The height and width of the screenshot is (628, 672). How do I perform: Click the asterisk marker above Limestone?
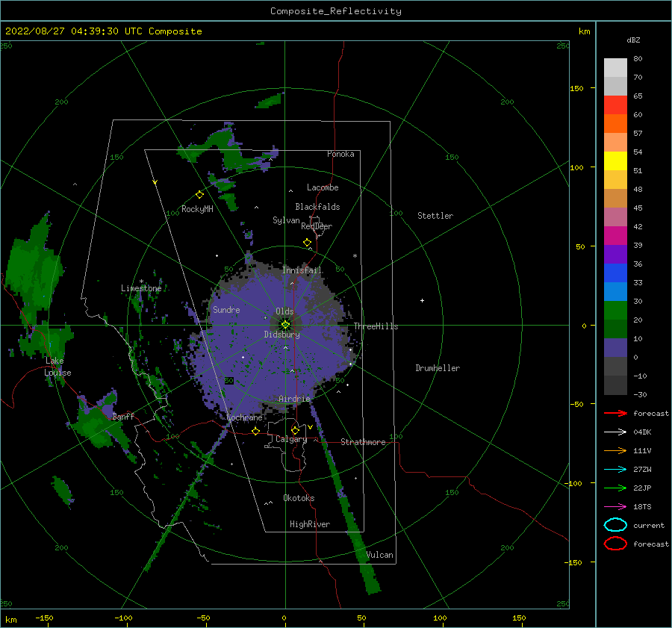pyautogui.click(x=141, y=282)
